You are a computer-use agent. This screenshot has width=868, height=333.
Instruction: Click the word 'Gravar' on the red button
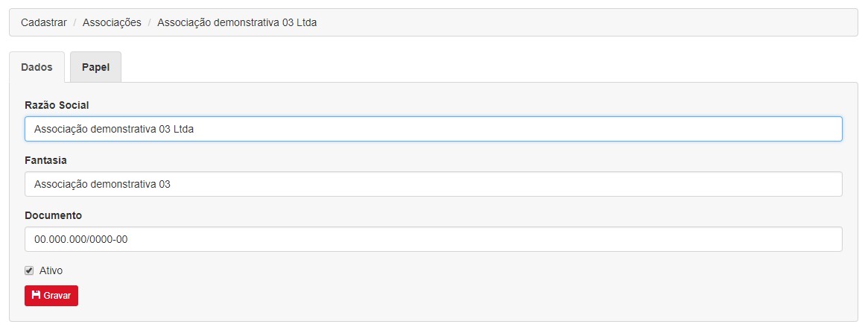(57, 296)
